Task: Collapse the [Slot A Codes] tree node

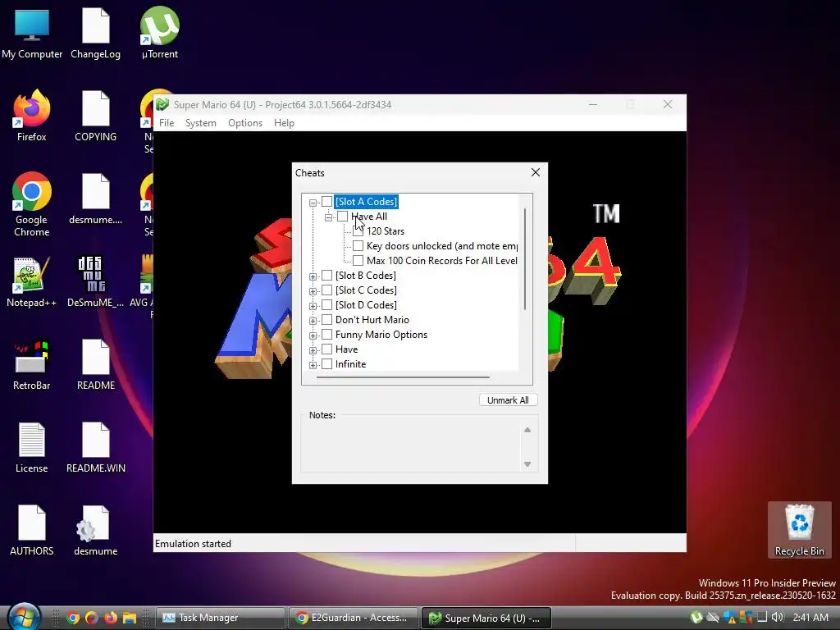Action: pos(313,203)
